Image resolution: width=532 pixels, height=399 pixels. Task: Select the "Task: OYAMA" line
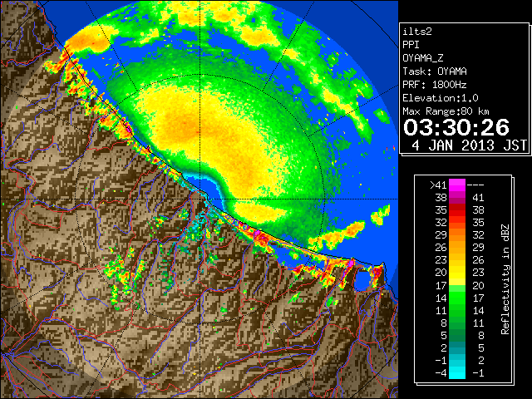(435, 71)
